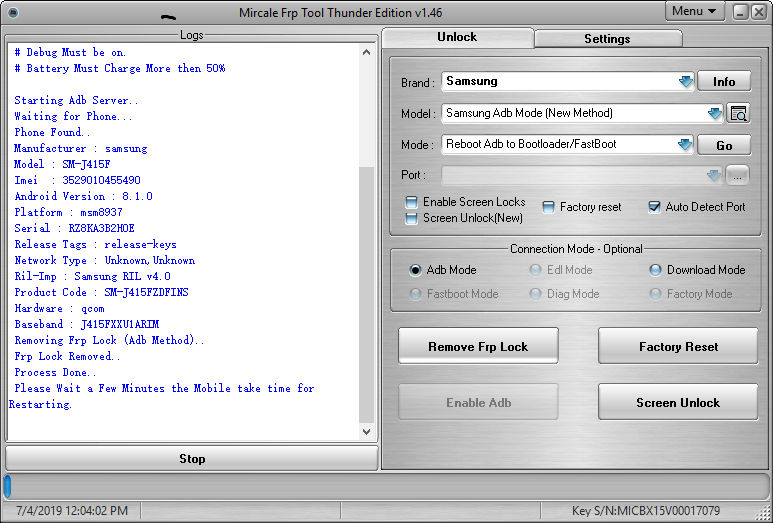The image size is (773, 523).
Task: Click the 'Frp Lock Removed..' log line
Action: (67, 356)
